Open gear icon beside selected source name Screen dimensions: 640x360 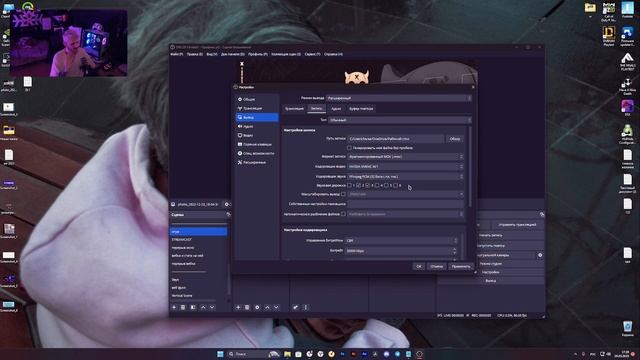(227, 204)
